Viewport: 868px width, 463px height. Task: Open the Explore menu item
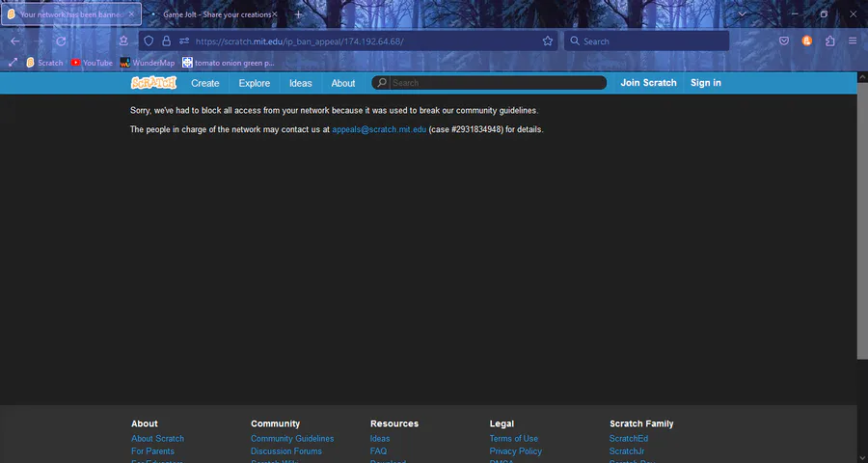click(x=254, y=83)
